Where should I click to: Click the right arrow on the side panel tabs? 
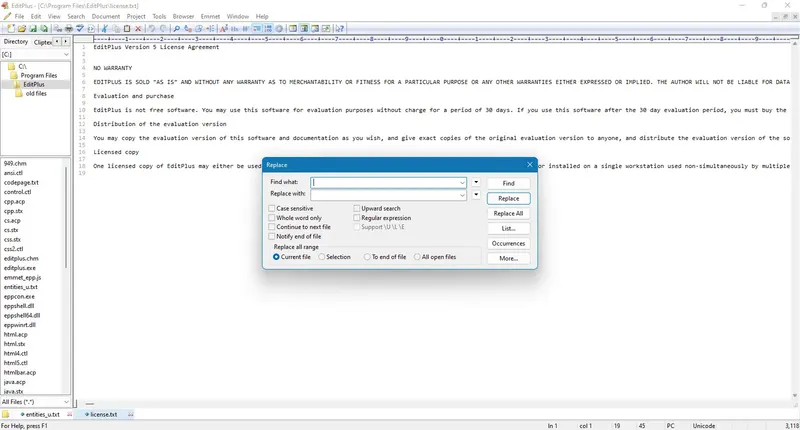coord(65,41)
